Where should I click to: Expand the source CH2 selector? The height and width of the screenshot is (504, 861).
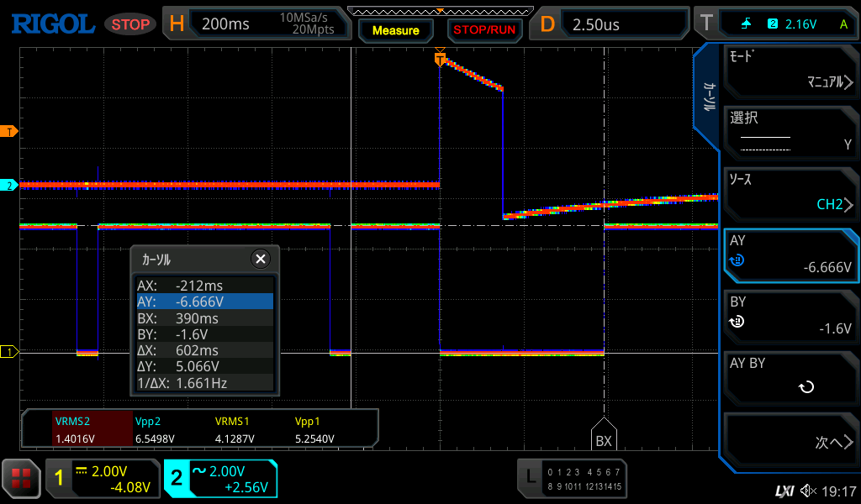click(790, 195)
